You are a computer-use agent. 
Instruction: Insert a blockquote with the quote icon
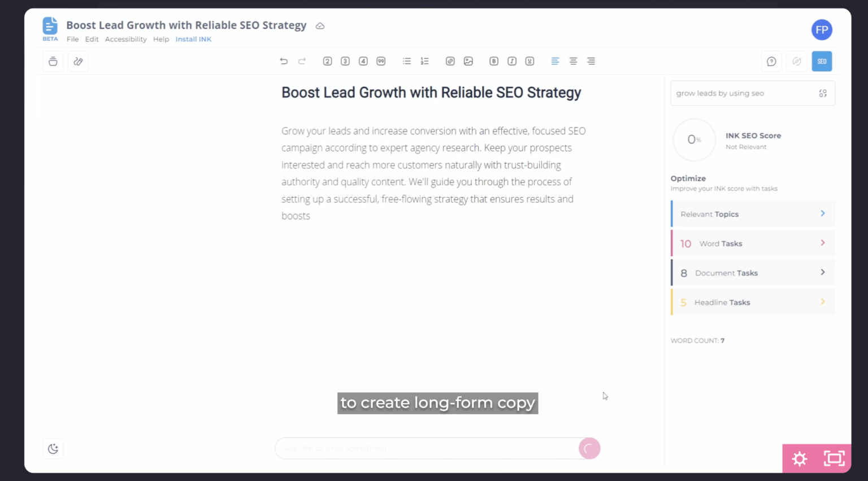click(381, 61)
